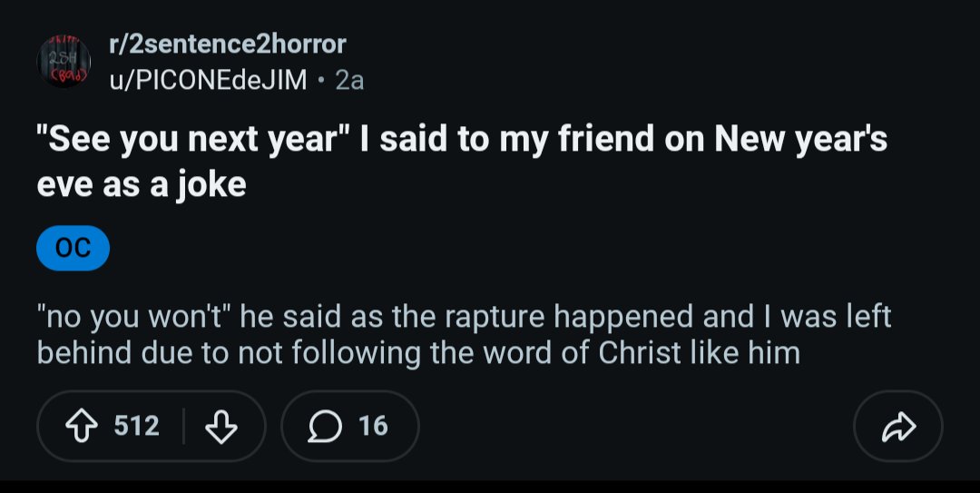Visit the r/2sentence2horror subreddit
This screenshot has width=980, height=493.
(x=228, y=44)
